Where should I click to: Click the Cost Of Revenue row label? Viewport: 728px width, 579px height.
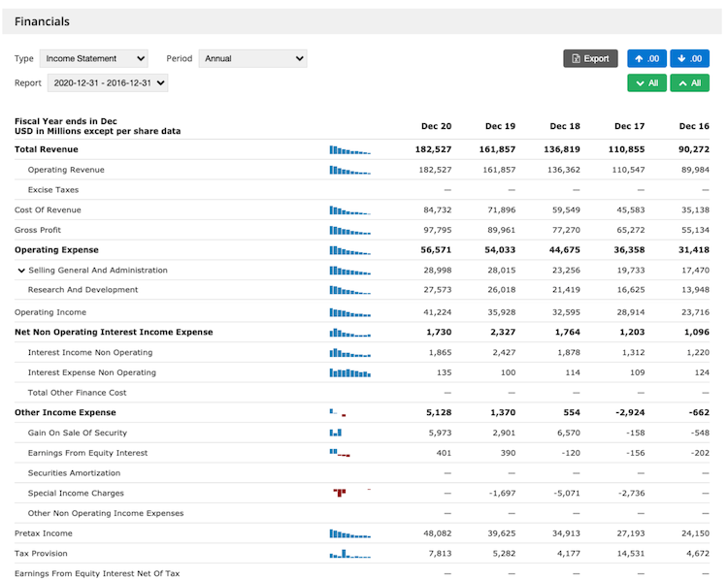[x=48, y=209]
